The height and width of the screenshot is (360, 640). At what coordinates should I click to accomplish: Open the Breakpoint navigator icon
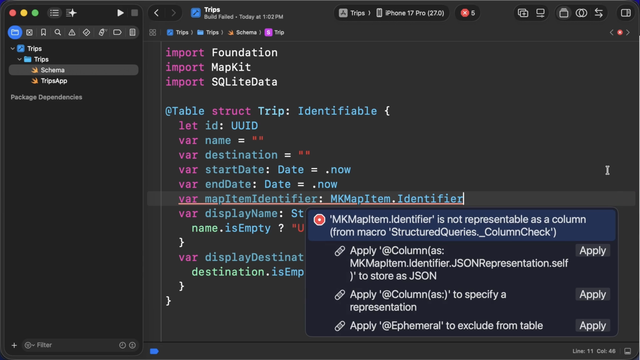click(x=117, y=32)
